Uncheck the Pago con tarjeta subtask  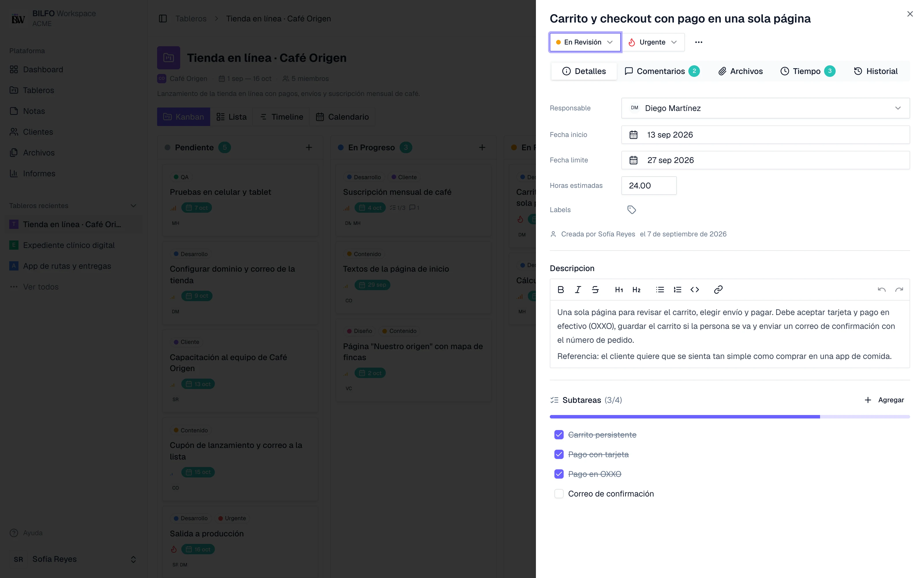(559, 454)
